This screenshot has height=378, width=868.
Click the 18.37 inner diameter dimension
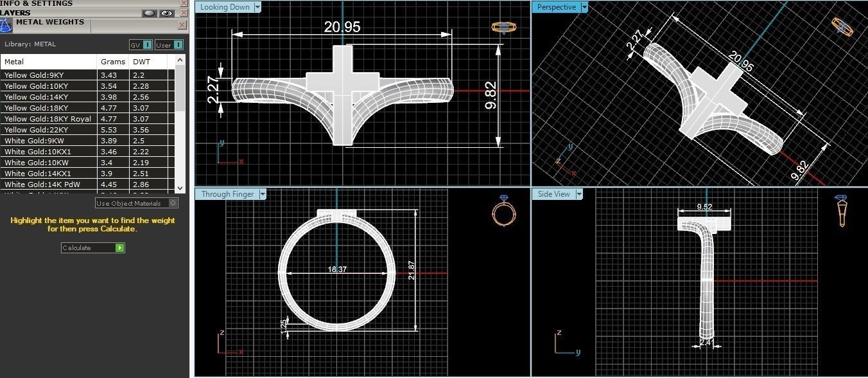(337, 269)
